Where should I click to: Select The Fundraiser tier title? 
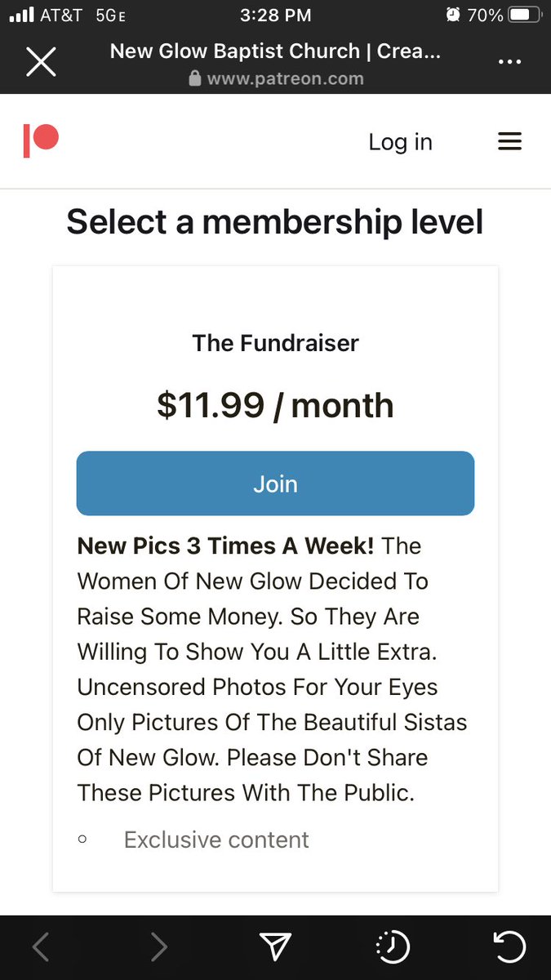pyautogui.click(x=275, y=343)
